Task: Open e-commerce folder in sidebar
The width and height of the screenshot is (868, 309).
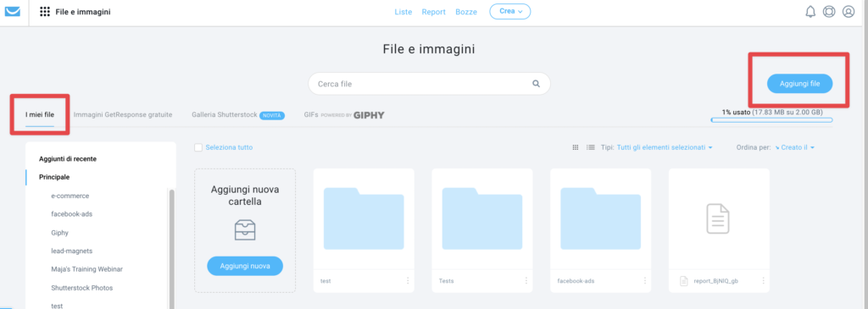Action: pos(70,196)
